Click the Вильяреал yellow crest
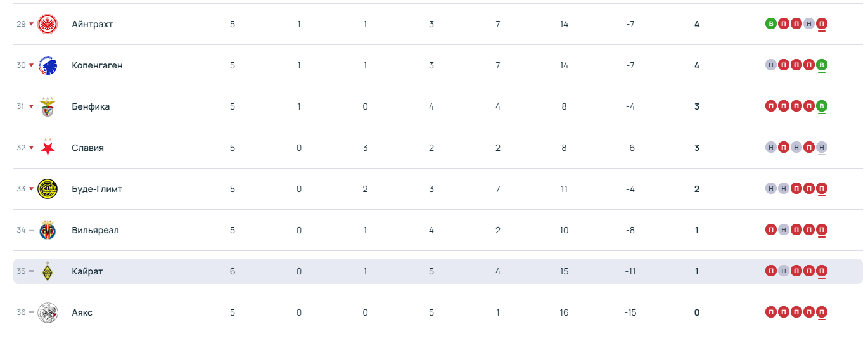The image size is (868, 341). (x=48, y=230)
